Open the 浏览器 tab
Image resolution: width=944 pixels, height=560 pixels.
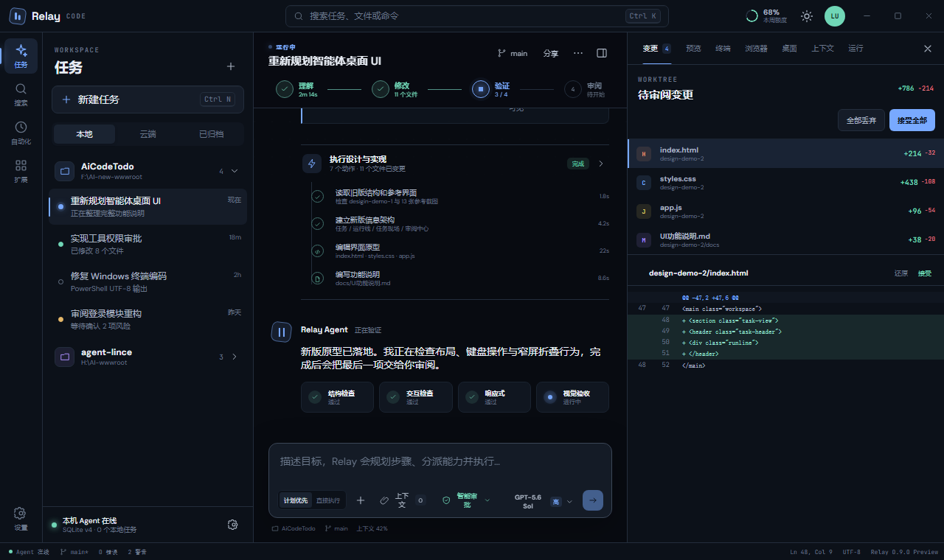coord(756,49)
